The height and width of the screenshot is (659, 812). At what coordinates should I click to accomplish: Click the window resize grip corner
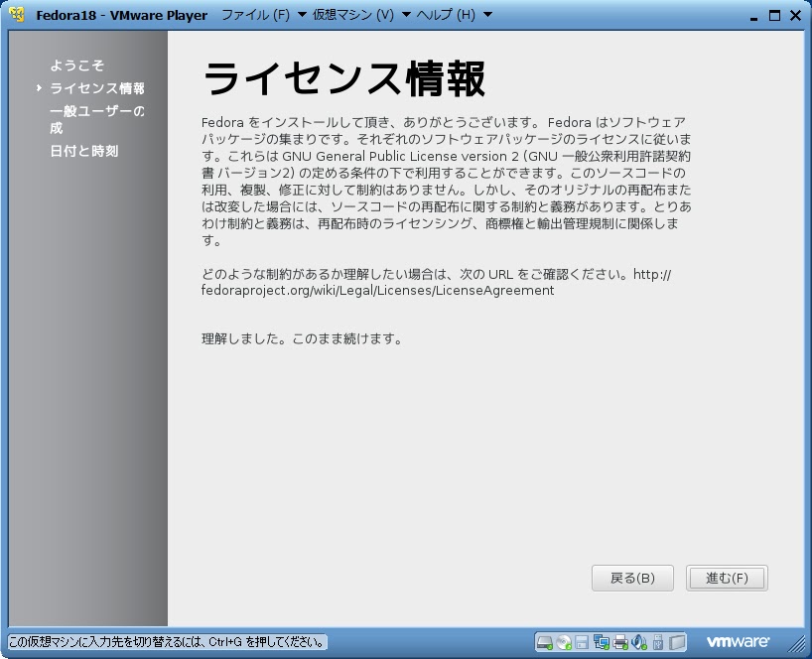click(796, 643)
